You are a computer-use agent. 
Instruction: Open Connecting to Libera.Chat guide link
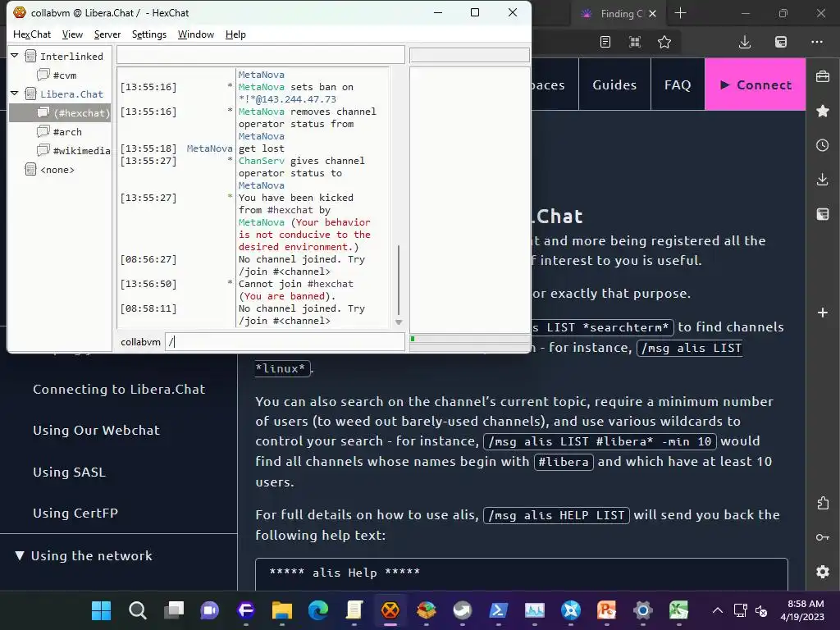coord(119,390)
